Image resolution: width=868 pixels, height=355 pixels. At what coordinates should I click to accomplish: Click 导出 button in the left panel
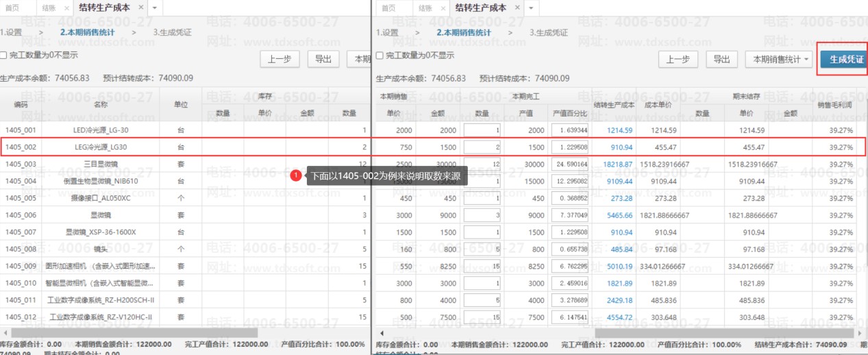coord(323,59)
